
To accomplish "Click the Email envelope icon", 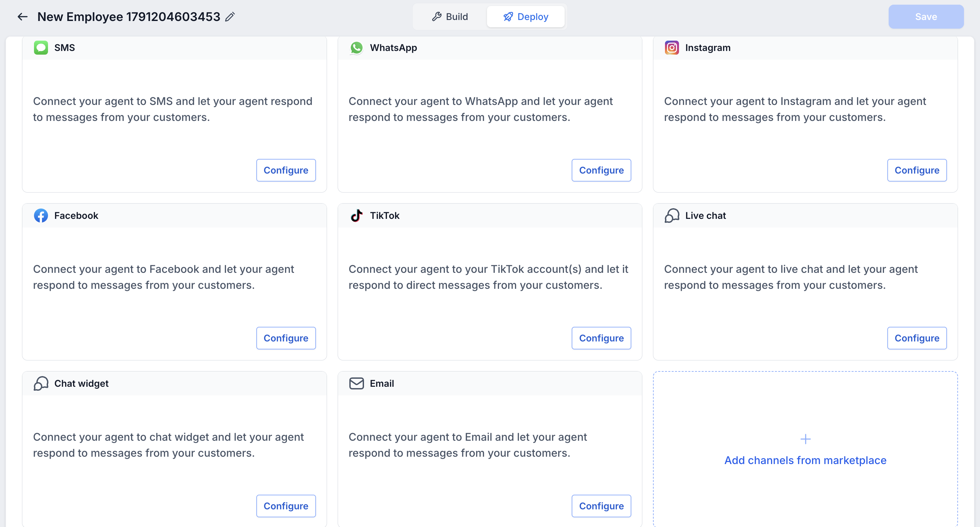I will [356, 383].
